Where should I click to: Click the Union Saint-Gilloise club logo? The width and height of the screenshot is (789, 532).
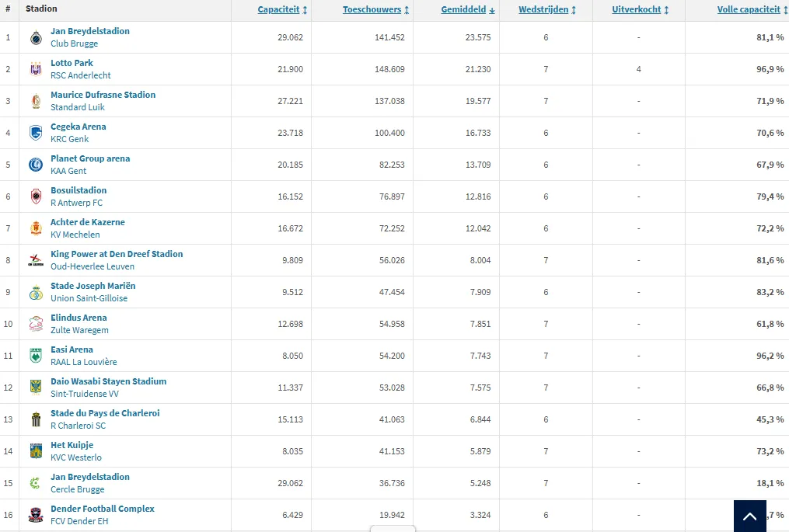(35, 292)
